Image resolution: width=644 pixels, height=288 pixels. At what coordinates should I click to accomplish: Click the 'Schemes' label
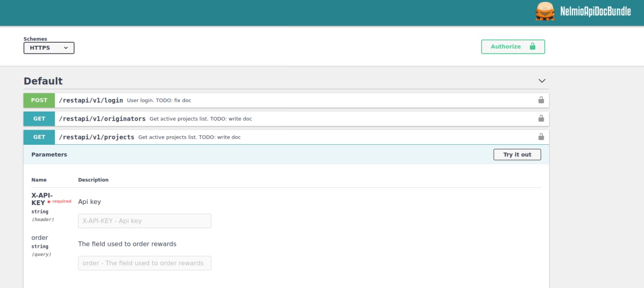coord(35,39)
